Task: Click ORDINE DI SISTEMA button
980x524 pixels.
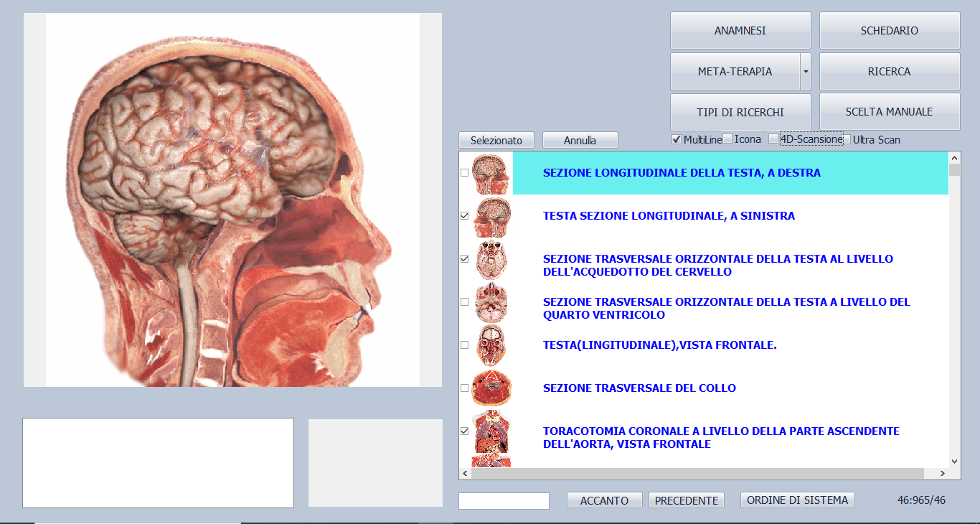Action: (797, 500)
